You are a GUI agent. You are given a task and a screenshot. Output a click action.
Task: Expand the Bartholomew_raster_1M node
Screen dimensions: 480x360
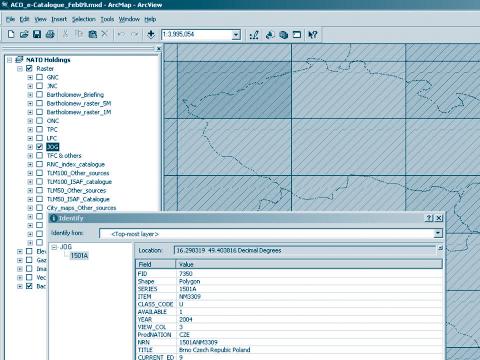point(30,112)
